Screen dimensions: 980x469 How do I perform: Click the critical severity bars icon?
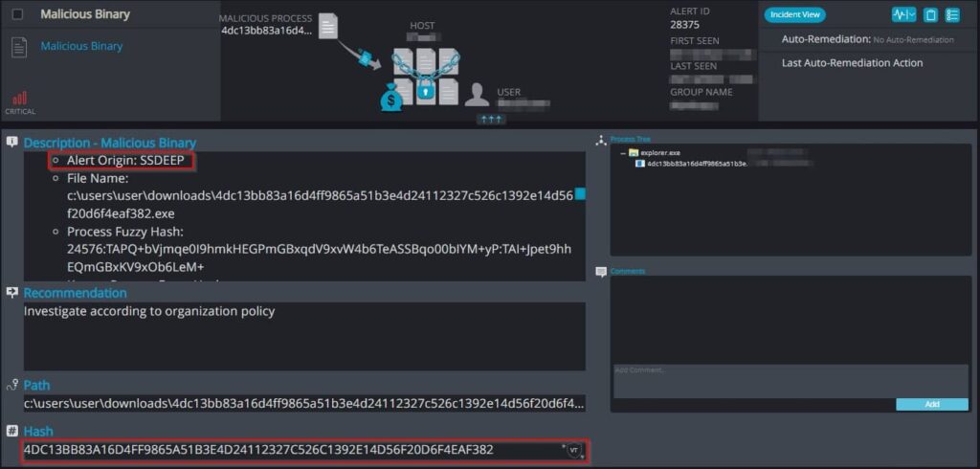click(20, 99)
